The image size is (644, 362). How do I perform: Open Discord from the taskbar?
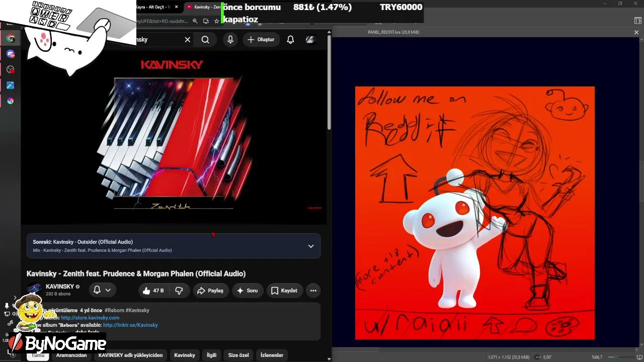point(10,54)
